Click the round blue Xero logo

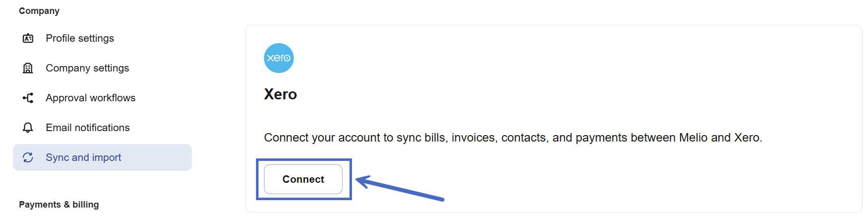279,58
